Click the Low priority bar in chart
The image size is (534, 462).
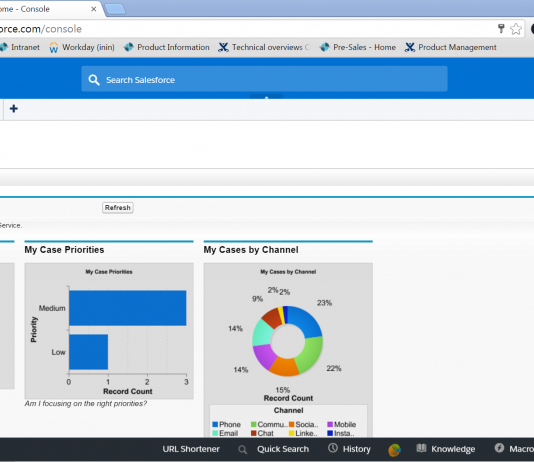[x=89, y=352]
